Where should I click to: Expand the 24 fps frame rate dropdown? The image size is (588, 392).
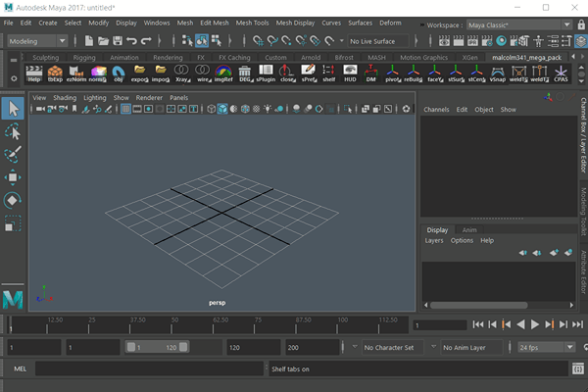546,347
